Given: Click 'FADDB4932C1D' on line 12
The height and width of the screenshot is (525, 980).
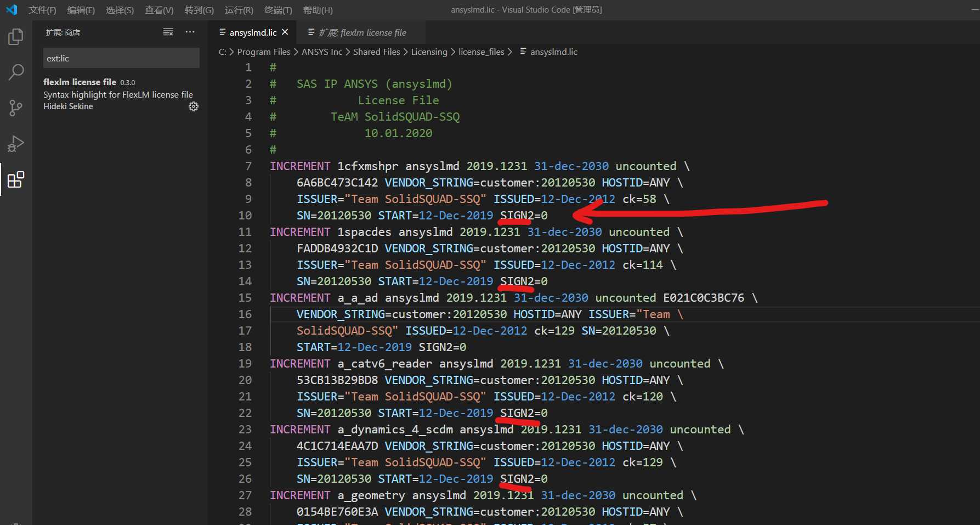Looking at the screenshot, I should click(337, 249).
